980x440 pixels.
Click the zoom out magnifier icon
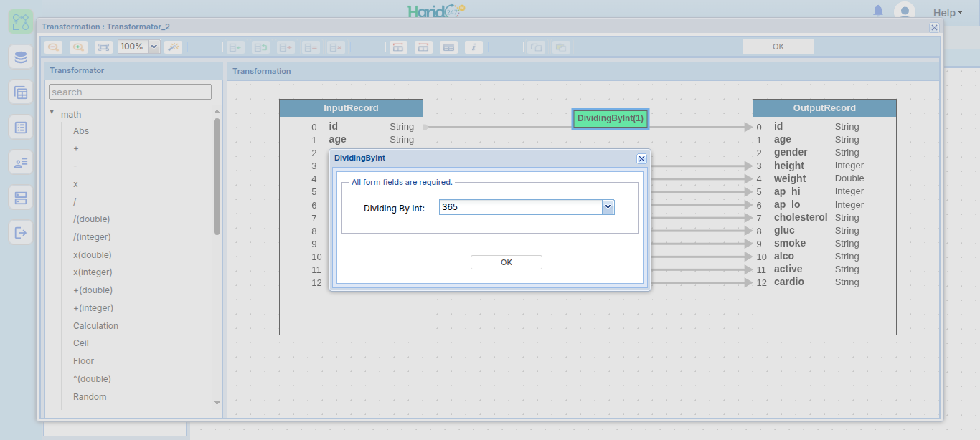pos(53,47)
